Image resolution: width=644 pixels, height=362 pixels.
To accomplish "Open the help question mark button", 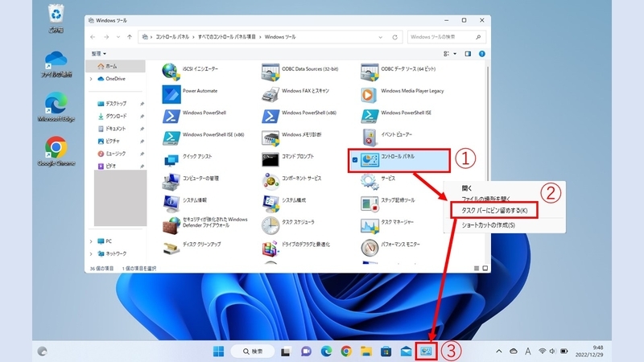I will pyautogui.click(x=481, y=54).
